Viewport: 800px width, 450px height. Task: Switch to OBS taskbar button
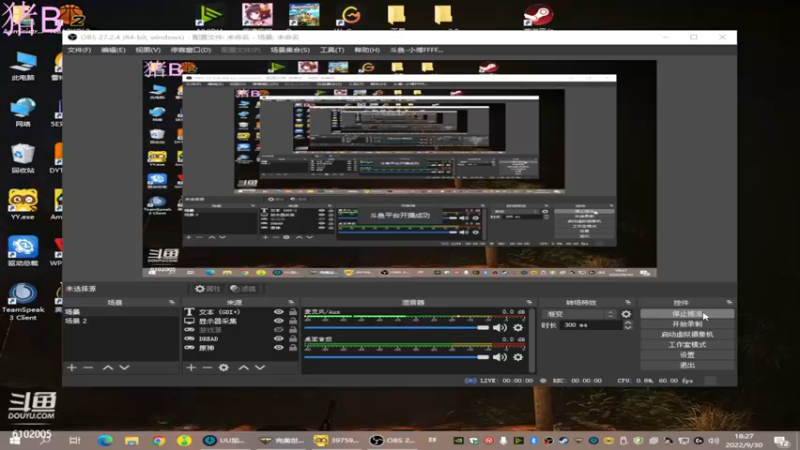392,440
